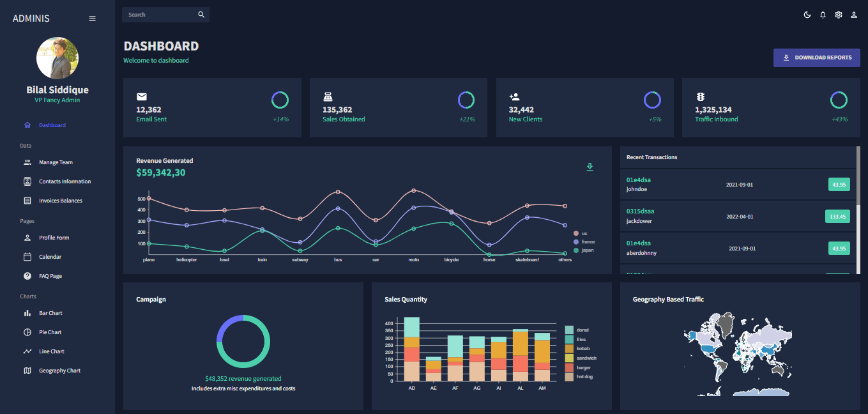
Task: Click Geography Chart map icon
Action: tap(27, 371)
